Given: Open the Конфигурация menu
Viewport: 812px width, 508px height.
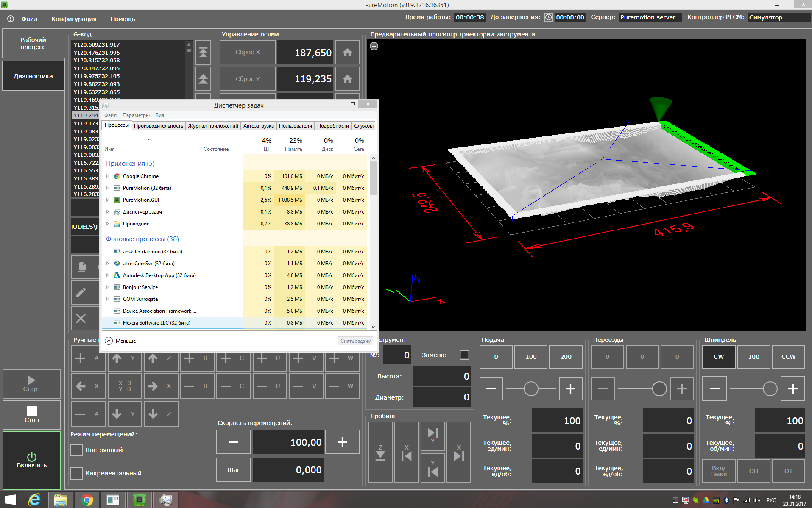Looking at the screenshot, I should [74, 19].
